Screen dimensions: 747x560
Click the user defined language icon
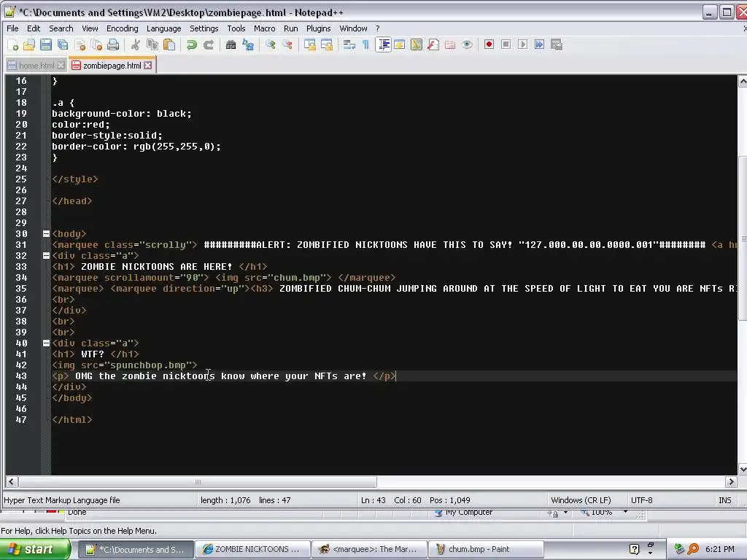[x=399, y=44]
